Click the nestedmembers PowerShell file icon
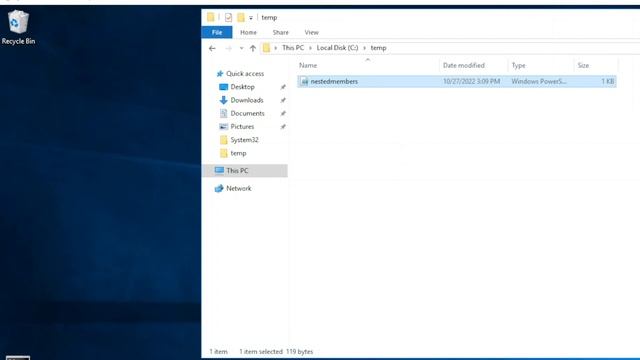The width and height of the screenshot is (640, 360). (304, 82)
